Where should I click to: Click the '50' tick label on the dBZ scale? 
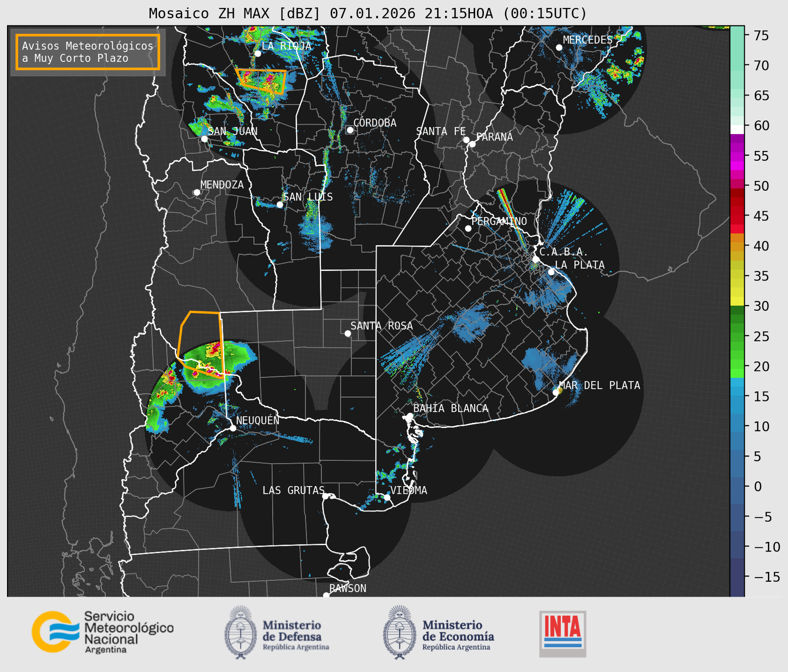pos(760,186)
